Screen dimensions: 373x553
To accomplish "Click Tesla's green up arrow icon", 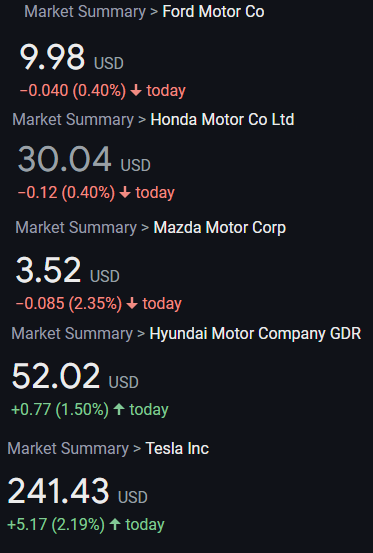I will pos(115,524).
